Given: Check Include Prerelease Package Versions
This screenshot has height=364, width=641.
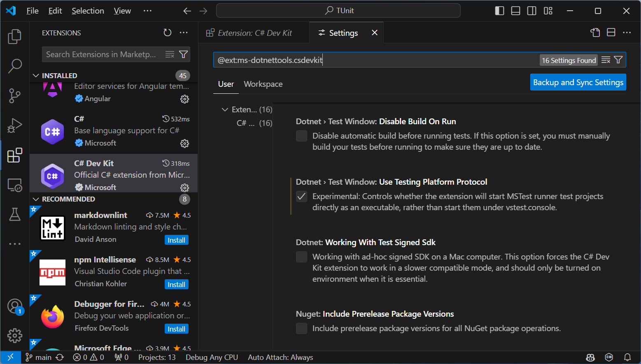Looking at the screenshot, I should 301,328.
